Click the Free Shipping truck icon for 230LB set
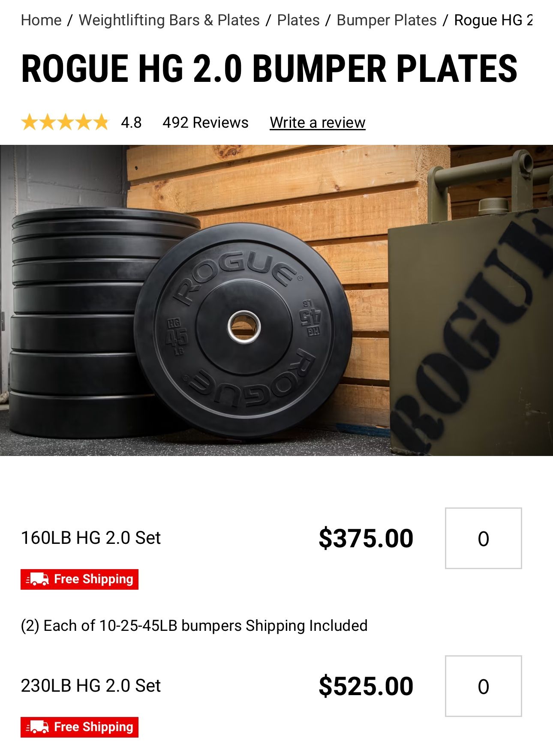553x756 pixels. (x=38, y=727)
